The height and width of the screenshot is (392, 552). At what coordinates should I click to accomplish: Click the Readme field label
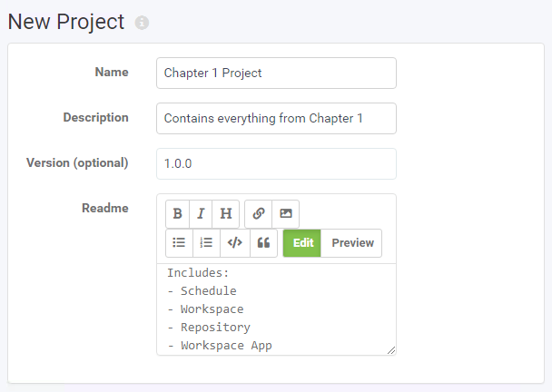(x=105, y=208)
